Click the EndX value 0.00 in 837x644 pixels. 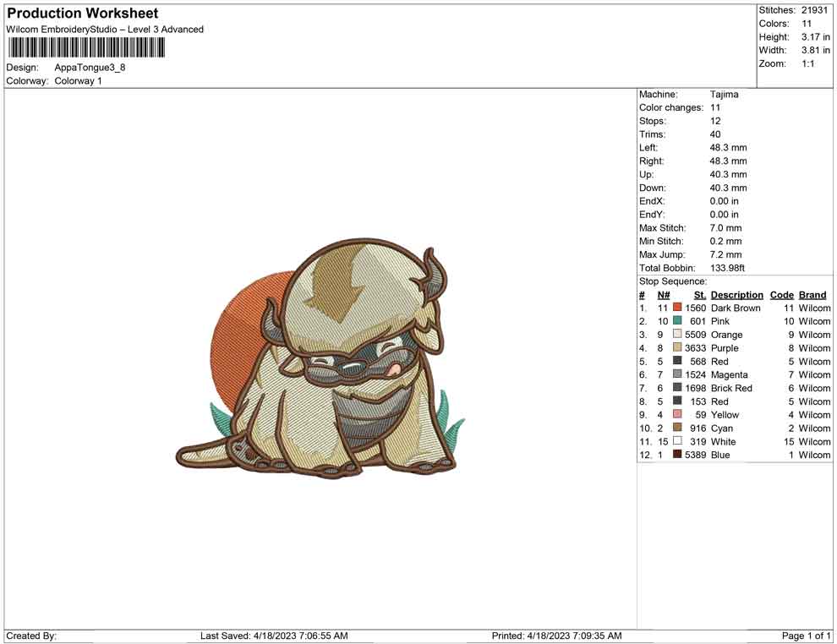coord(725,201)
